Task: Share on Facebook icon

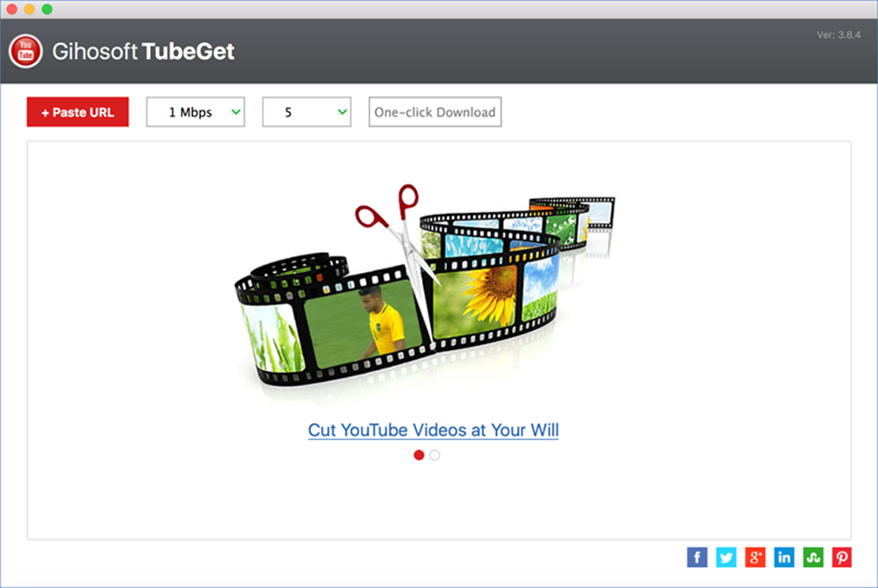Action: [x=697, y=557]
